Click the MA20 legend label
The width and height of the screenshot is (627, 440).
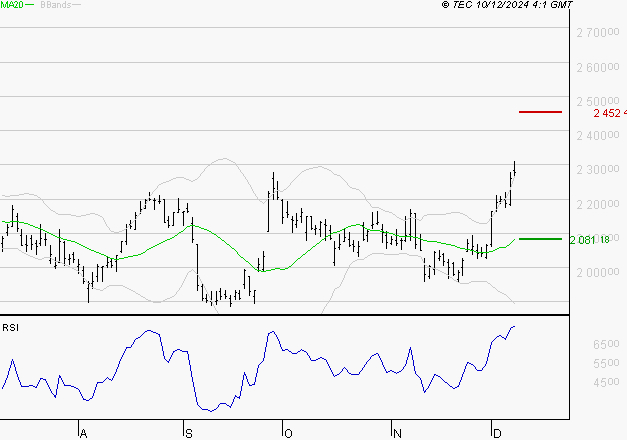[12, 5]
